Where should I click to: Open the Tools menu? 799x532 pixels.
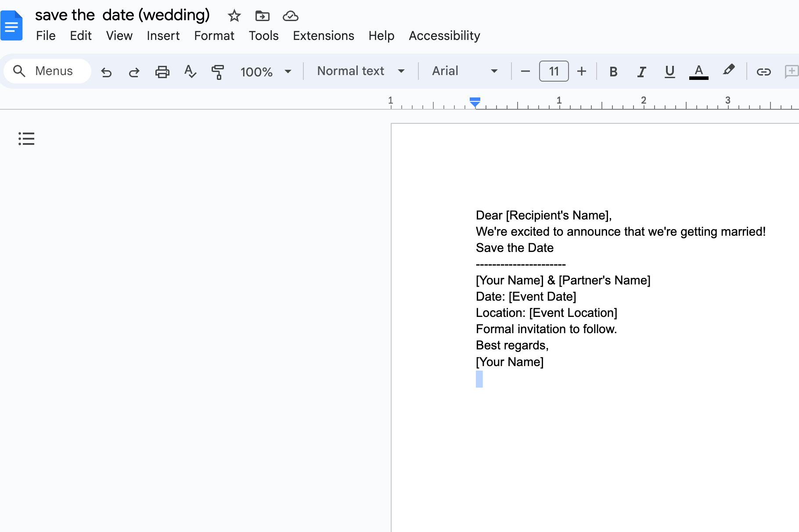pyautogui.click(x=263, y=36)
